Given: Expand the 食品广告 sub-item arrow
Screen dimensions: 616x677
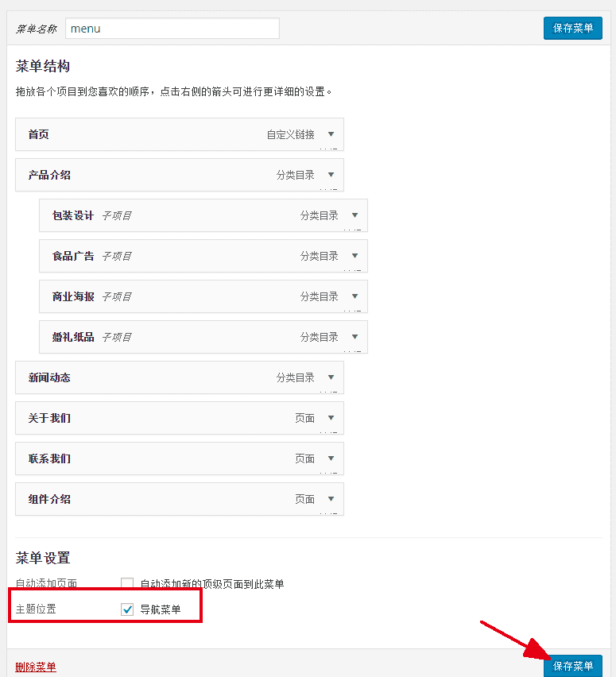Looking at the screenshot, I should click(354, 256).
